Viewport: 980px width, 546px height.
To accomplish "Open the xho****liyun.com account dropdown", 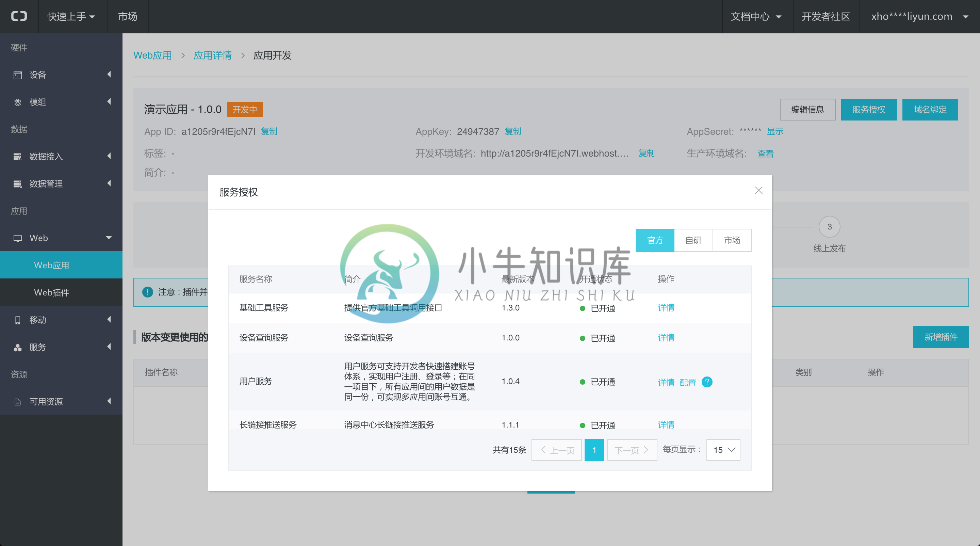I will pyautogui.click(x=919, y=16).
